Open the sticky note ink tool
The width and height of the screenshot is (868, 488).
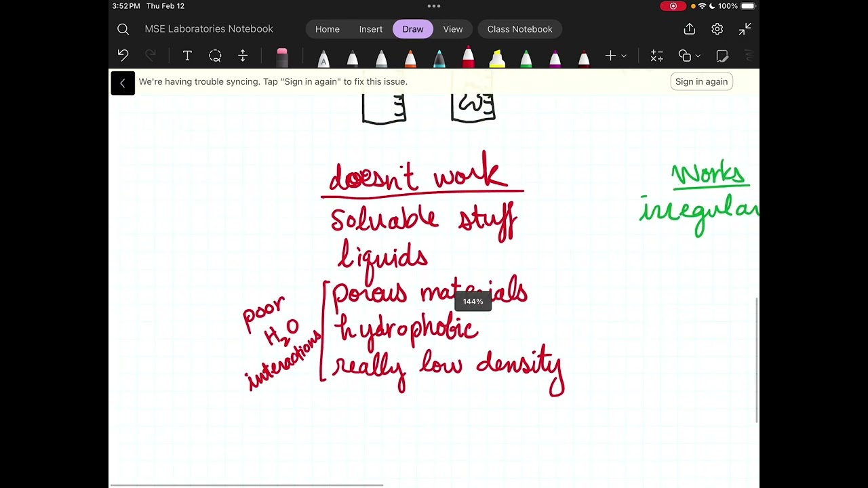722,56
